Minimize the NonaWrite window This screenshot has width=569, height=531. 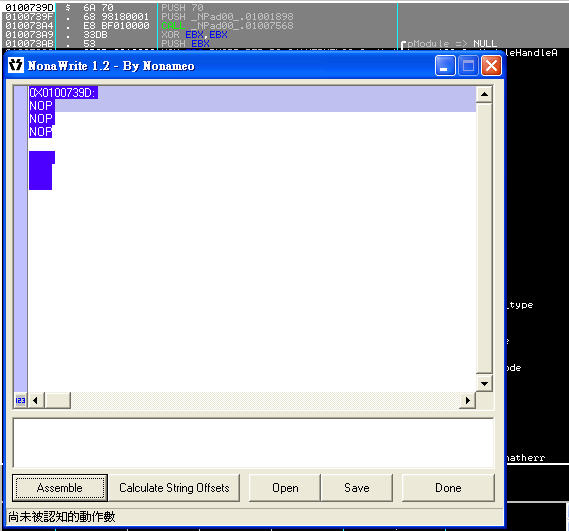[445, 66]
